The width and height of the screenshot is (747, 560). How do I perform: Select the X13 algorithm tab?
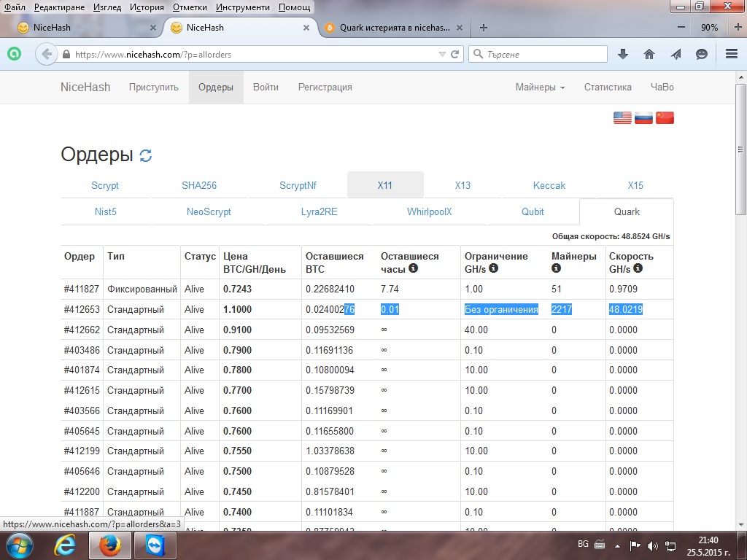point(462,185)
